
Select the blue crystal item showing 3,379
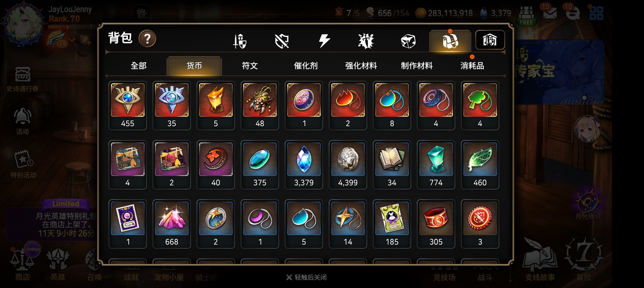(304, 165)
